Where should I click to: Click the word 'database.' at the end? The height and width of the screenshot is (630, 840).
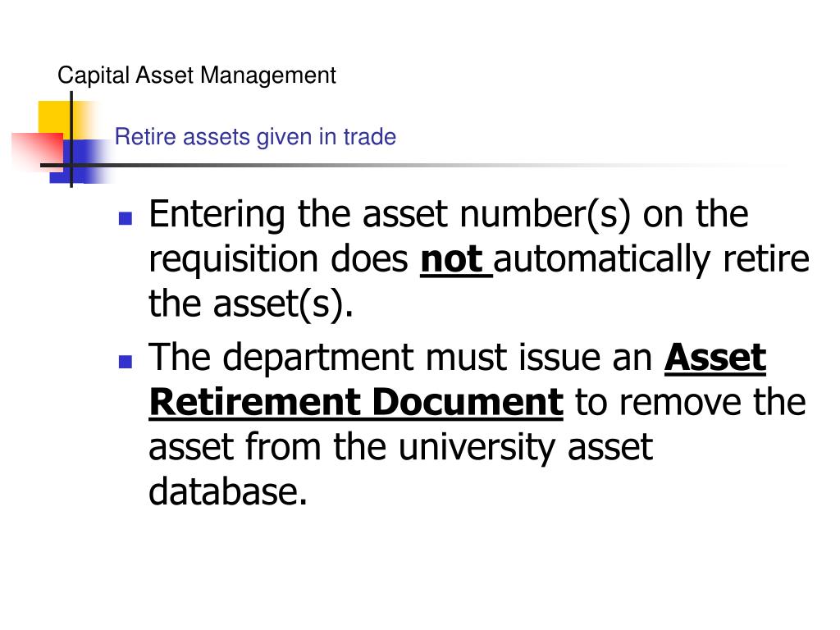tap(228, 491)
